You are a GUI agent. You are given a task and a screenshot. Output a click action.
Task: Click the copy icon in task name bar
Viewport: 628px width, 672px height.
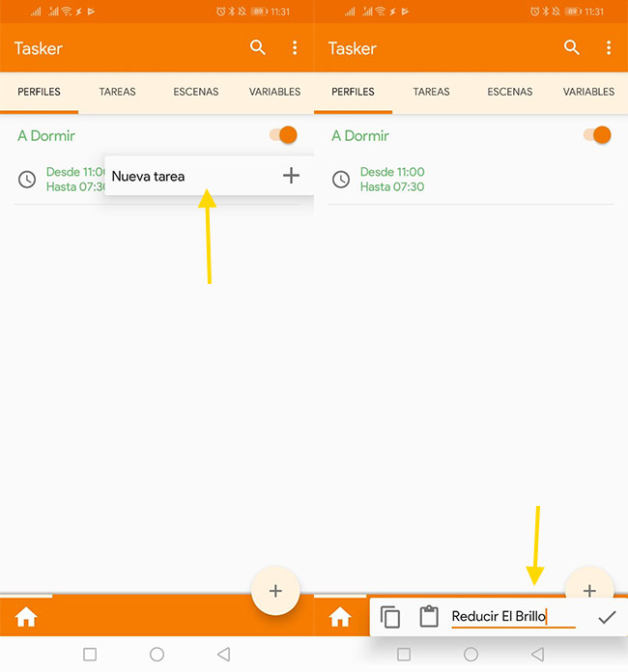click(390, 617)
